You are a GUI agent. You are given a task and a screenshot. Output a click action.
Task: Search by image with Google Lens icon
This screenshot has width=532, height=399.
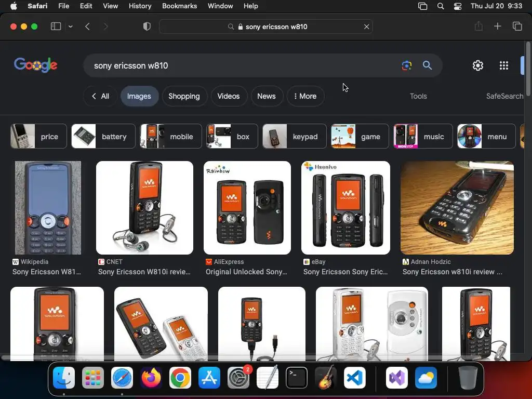point(406,65)
